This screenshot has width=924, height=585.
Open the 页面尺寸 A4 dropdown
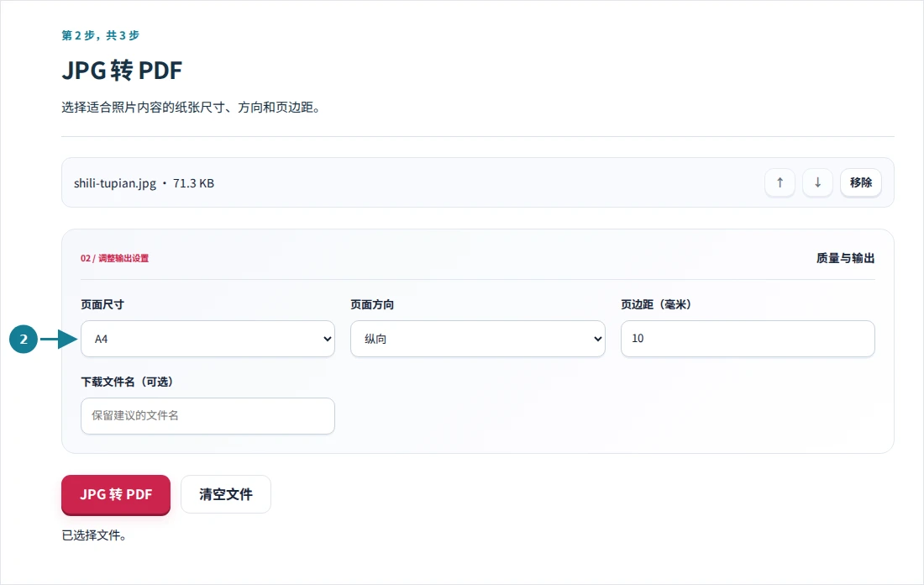pyautogui.click(x=207, y=339)
